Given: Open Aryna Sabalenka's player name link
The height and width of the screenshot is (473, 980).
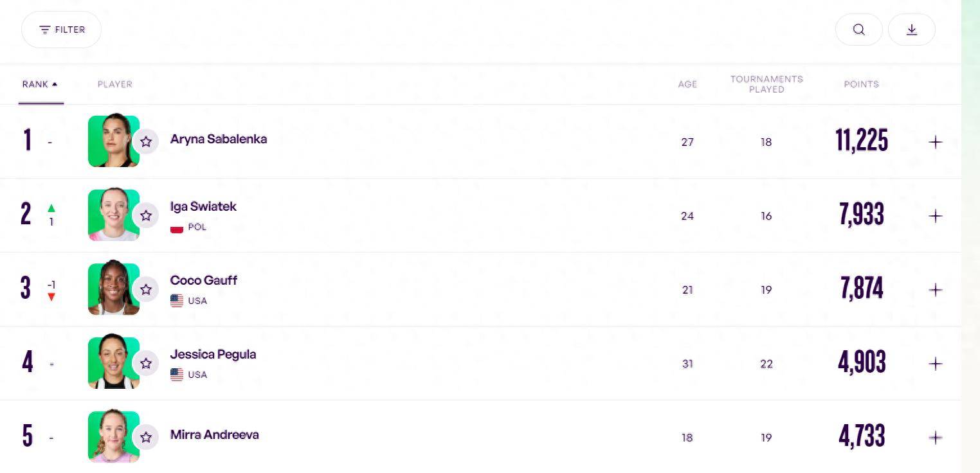Looking at the screenshot, I should pos(219,139).
